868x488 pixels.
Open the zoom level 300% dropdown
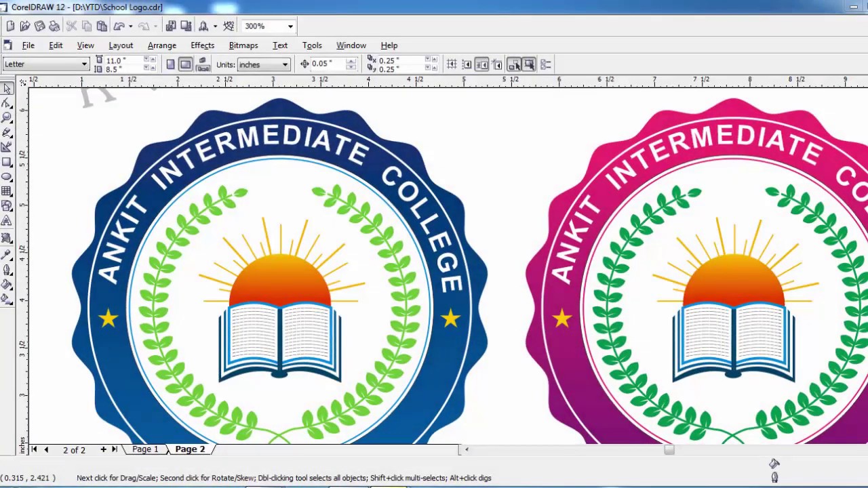coord(290,26)
